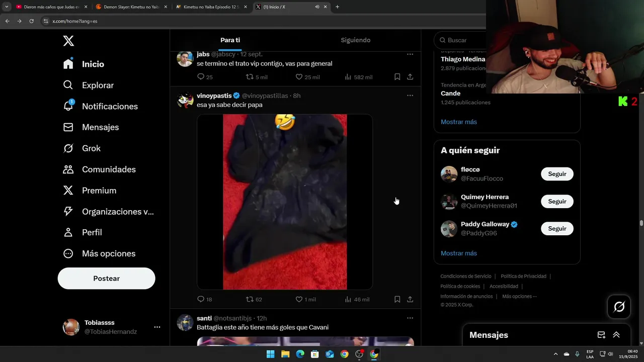This screenshot has width=644, height=362.
Task: Click Mostrar más under A quién seguir
Action: [459, 253]
